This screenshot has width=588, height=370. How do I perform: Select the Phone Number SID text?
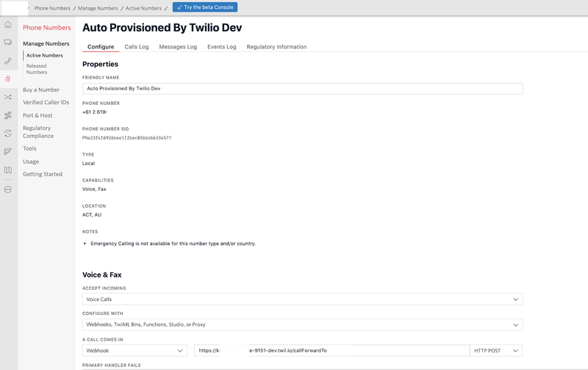click(x=126, y=138)
